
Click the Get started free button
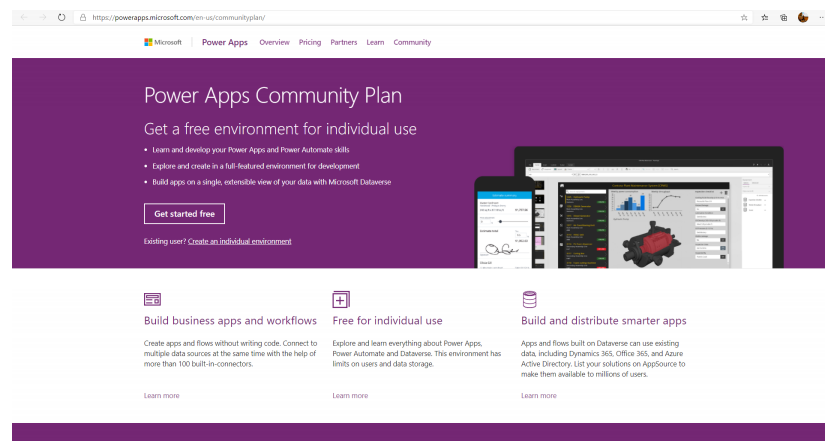[184, 214]
